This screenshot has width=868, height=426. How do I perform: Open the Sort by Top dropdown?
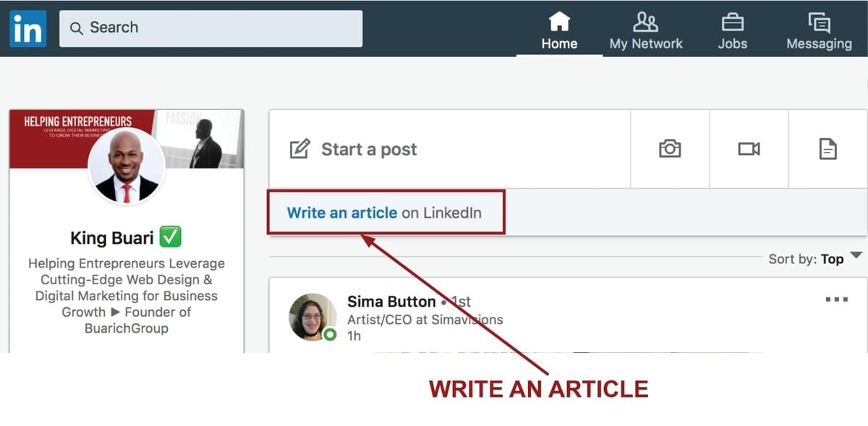(816, 258)
